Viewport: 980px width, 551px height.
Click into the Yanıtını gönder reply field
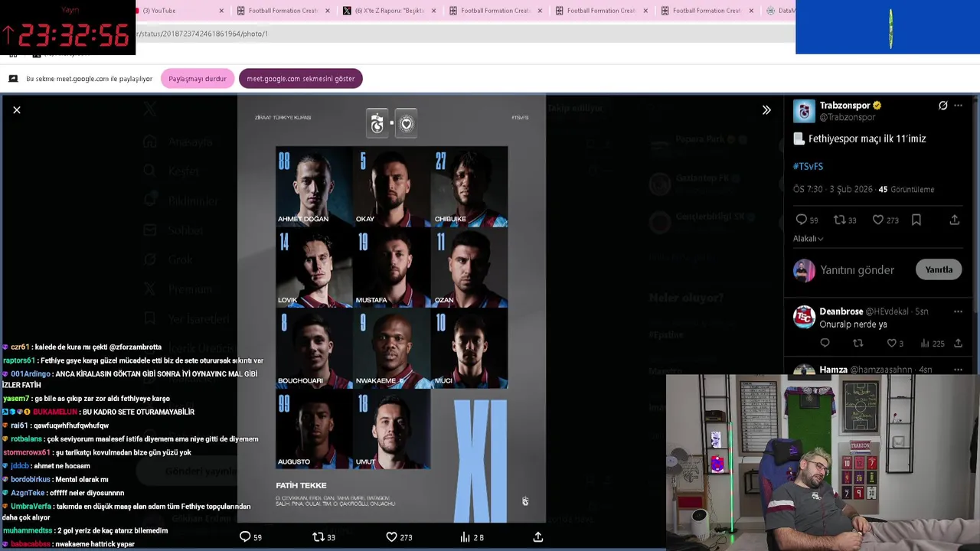[x=857, y=270]
